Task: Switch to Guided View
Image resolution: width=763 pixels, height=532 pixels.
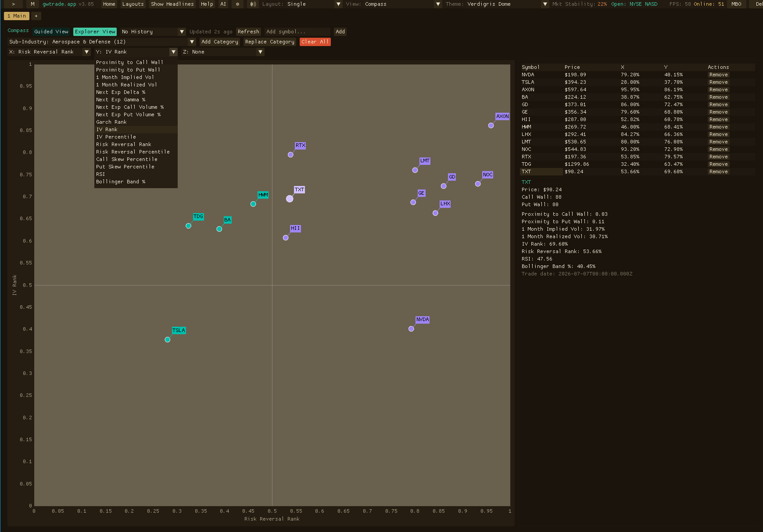Action: pos(51,32)
